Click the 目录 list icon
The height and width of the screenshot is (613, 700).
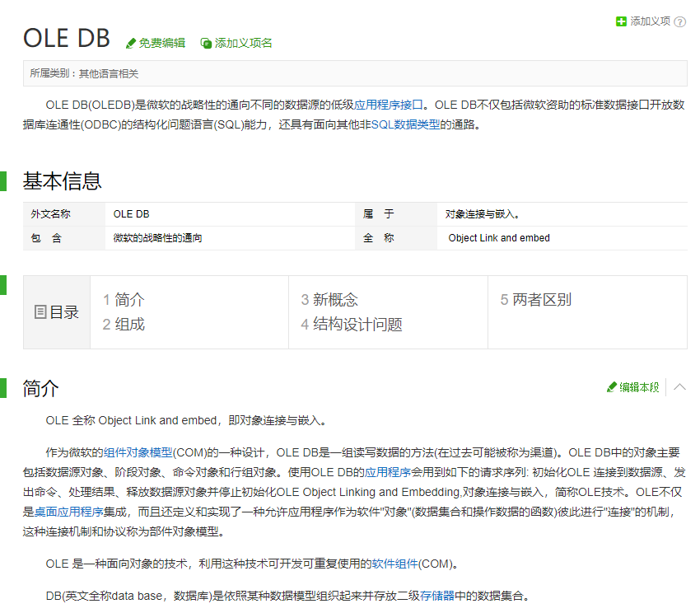[x=40, y=312]
